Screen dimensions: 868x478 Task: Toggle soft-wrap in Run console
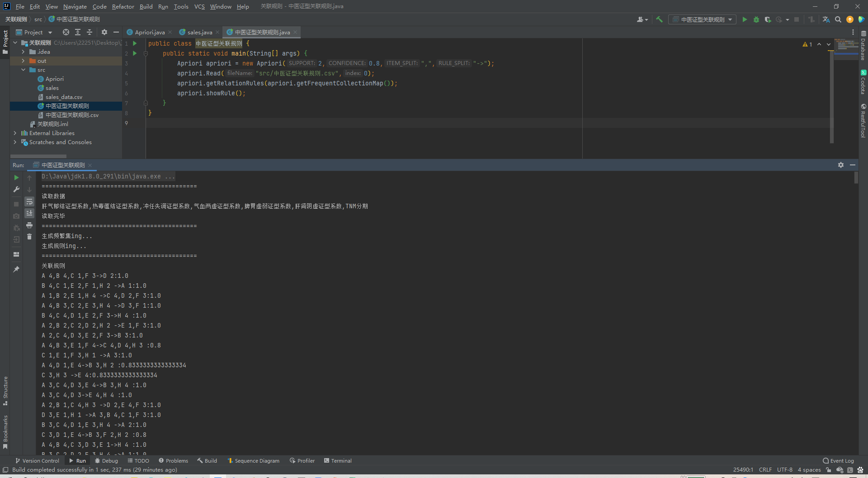click(x=29, y=202)
